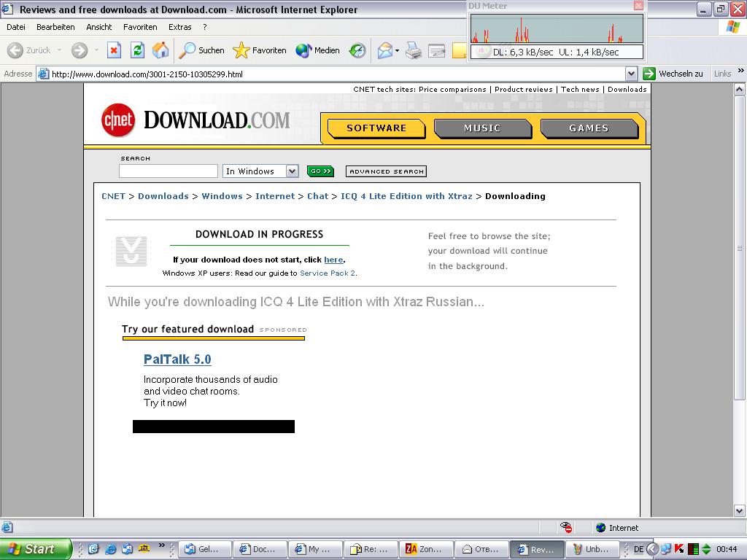Image resolution: width=747 pixels, height=560 pixels.
Task: Click the 'here' download link
Action: (x=333, y=260)
